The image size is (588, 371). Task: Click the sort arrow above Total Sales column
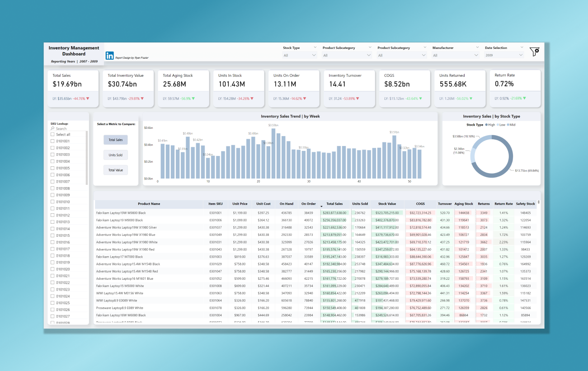pos(321,207)
